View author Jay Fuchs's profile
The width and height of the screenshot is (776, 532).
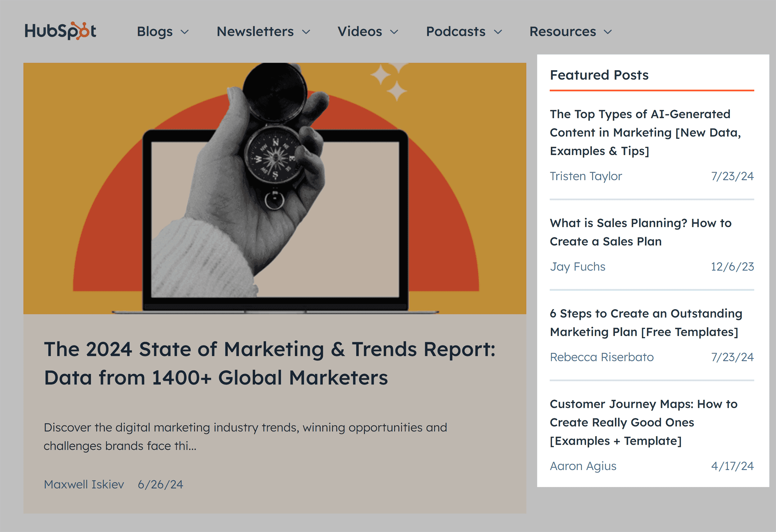pos(577,267)
